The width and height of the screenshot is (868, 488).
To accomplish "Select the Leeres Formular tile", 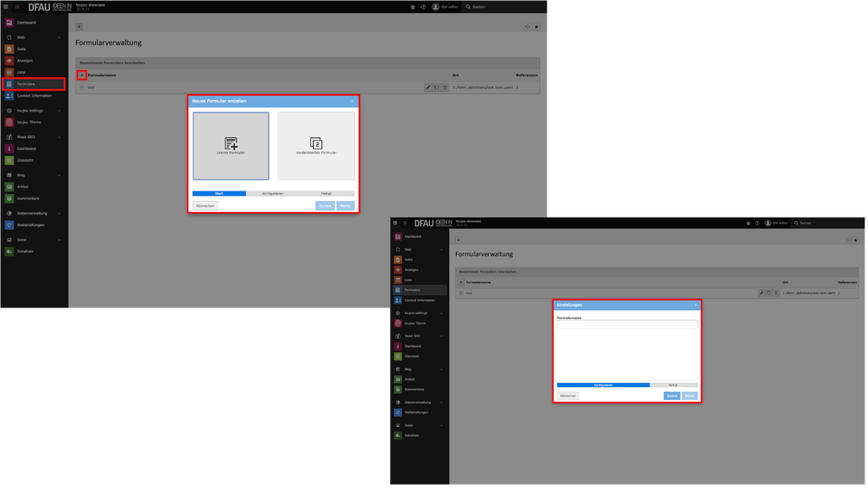I will tap(231, 146).
